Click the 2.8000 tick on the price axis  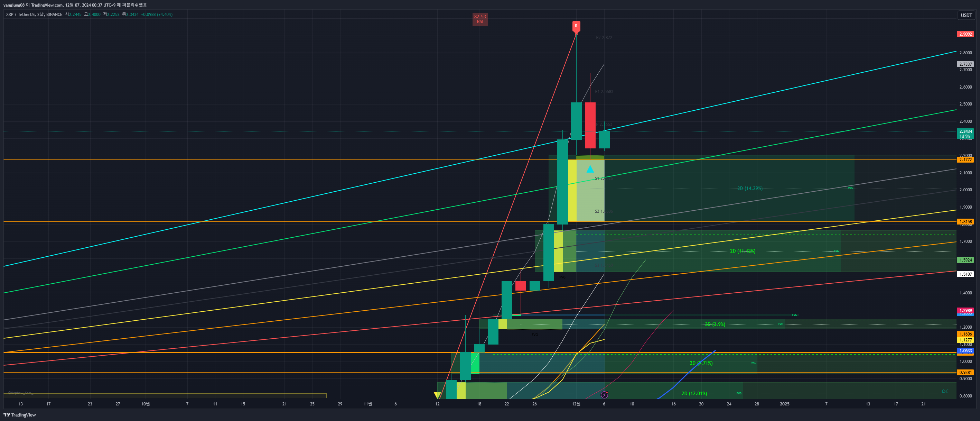(965, 53)
